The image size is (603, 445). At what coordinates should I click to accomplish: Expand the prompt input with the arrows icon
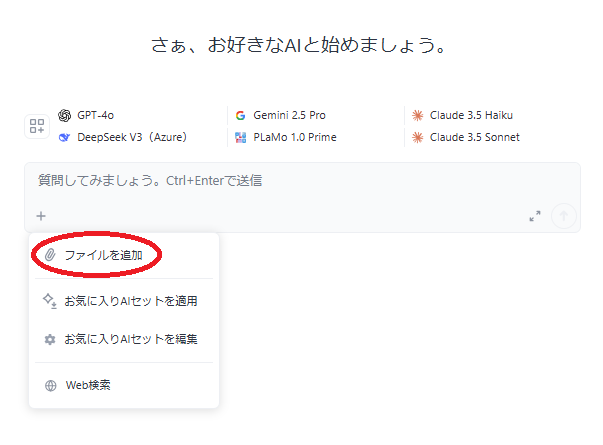pyautogui.click(x=535, y=216)
